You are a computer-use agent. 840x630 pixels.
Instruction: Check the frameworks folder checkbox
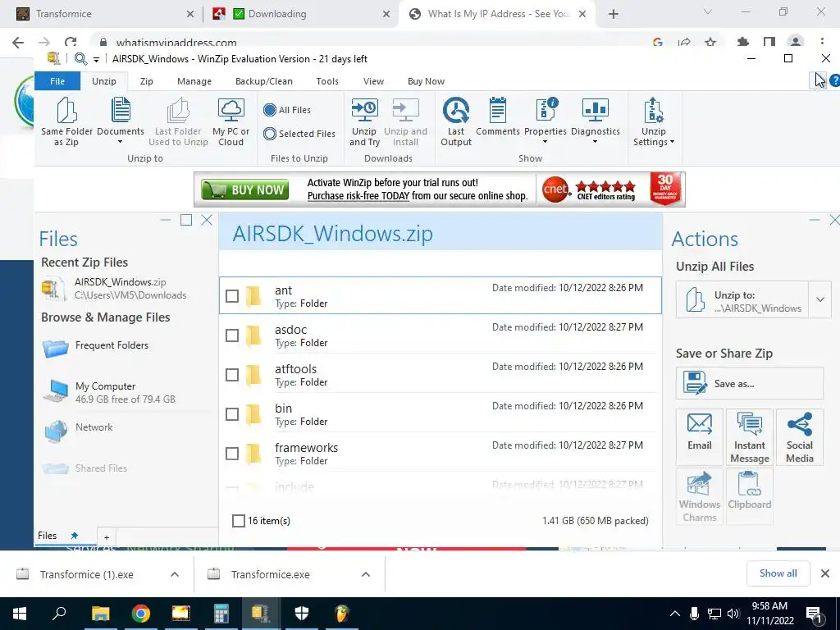(x=232, y=453)
